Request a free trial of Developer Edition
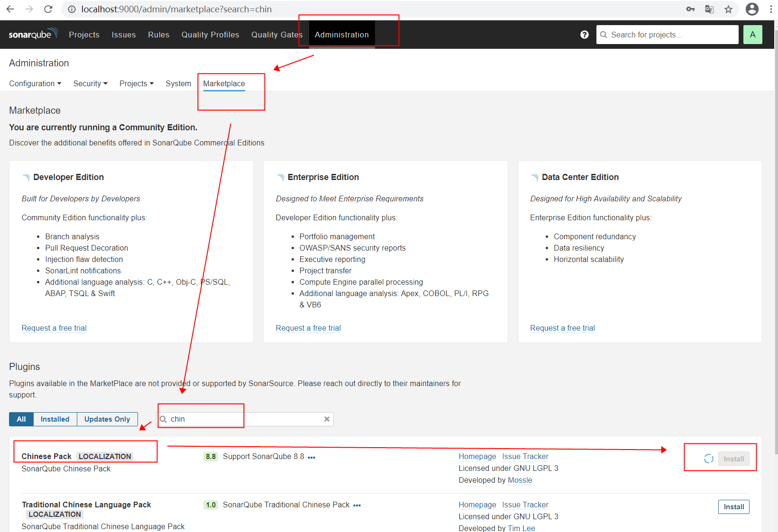Image resolution: width=778 pixels, height=532 pixels. click(54, 328)
